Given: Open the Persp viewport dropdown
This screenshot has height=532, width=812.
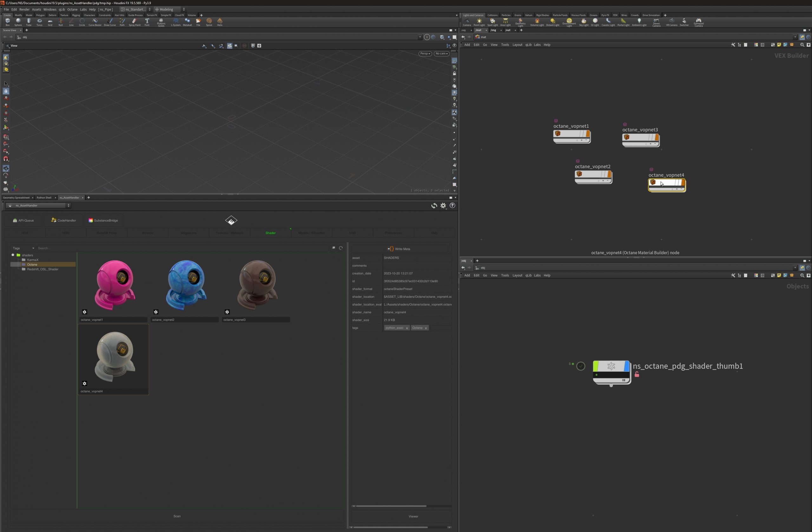Looking at the screenshot, I should click(x=425, y=54).
